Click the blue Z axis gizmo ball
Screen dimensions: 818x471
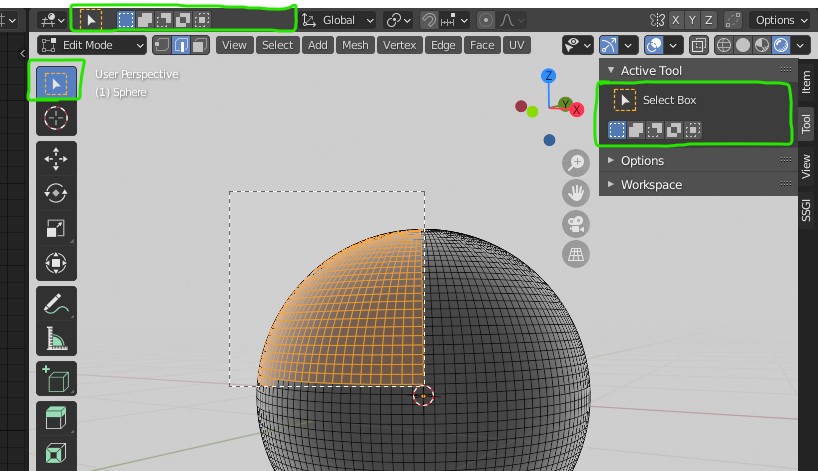[x=548, y=76]
